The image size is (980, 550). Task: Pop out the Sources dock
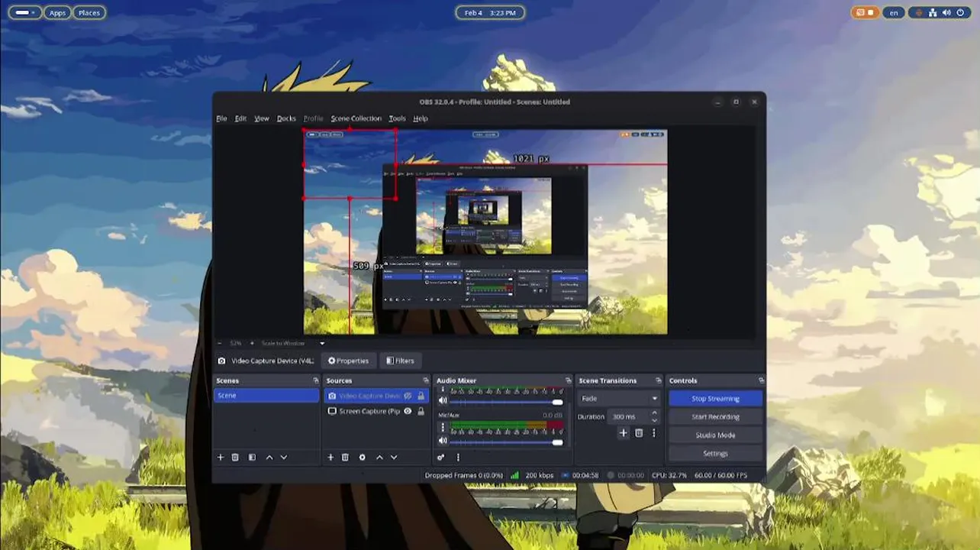426,380
